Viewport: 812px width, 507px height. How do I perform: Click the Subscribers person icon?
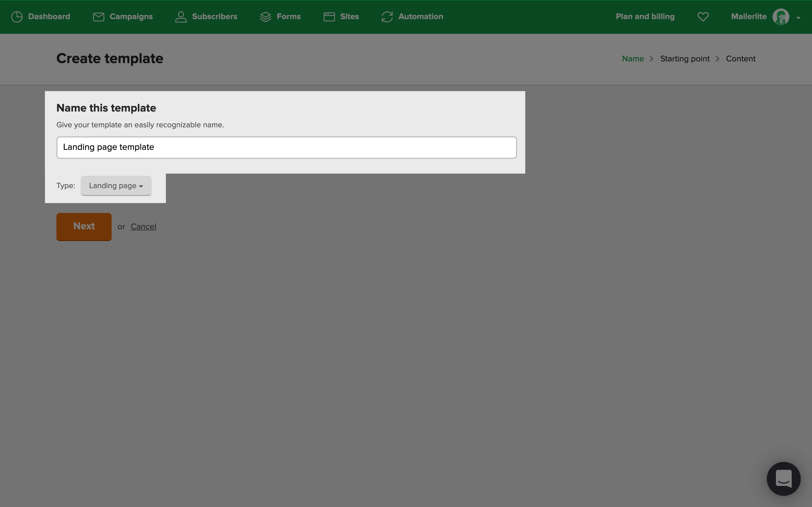181,17
